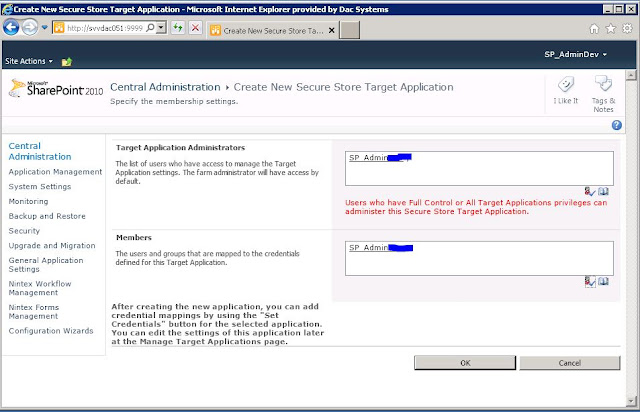The height and width of the screenshot is (412, 640).
Task: Confirm with the OK button
Action: point(465,363)
